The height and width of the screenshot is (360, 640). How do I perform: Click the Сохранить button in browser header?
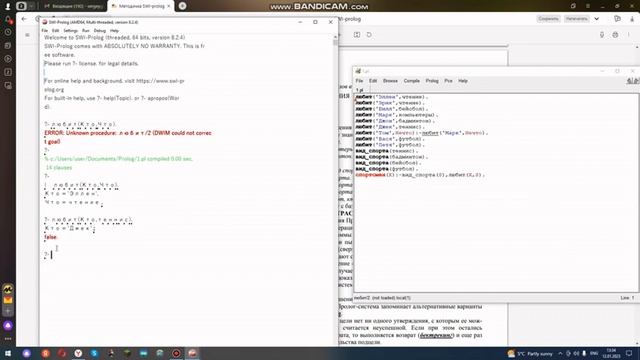coord(548,19)
